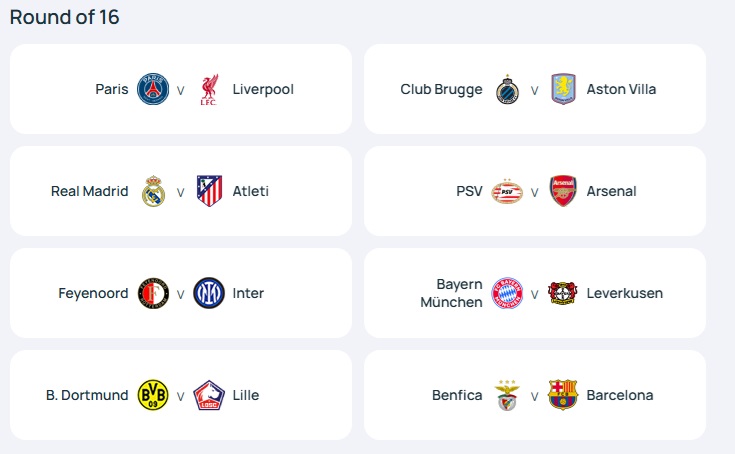
Task: Click the PSV Eindhoven crest
Action: tap(507, 191)
